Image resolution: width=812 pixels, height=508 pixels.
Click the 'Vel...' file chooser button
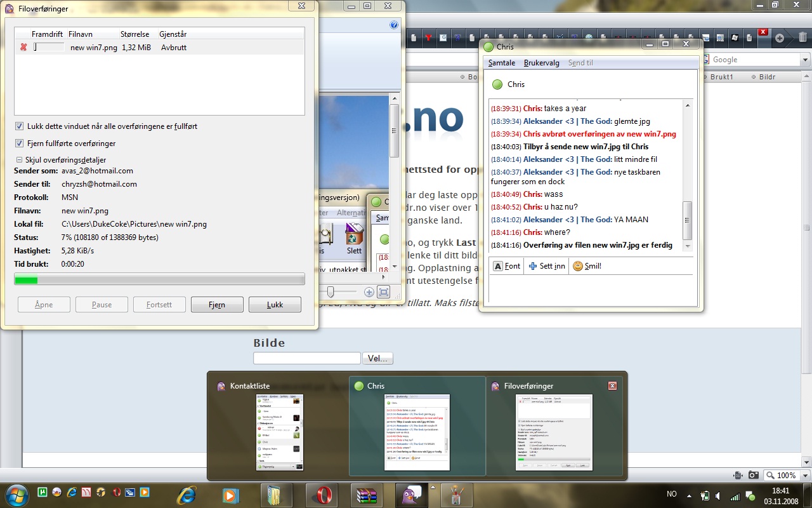coord(377,359)
